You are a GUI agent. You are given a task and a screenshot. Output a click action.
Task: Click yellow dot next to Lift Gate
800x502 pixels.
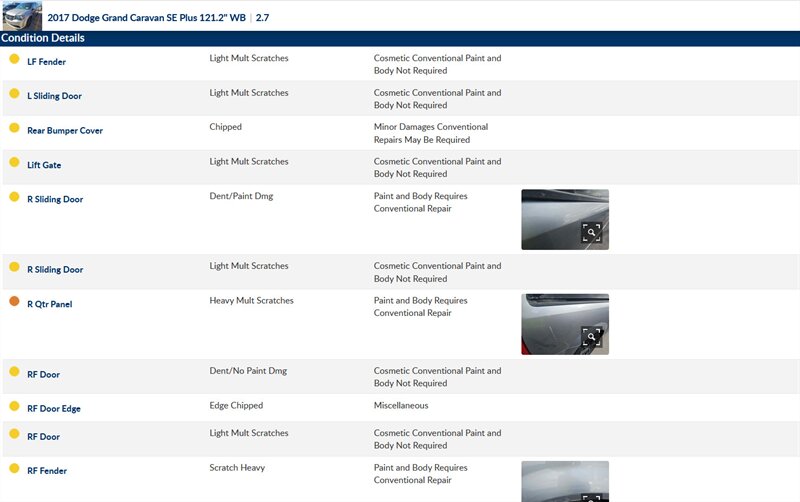pos(14,162)
